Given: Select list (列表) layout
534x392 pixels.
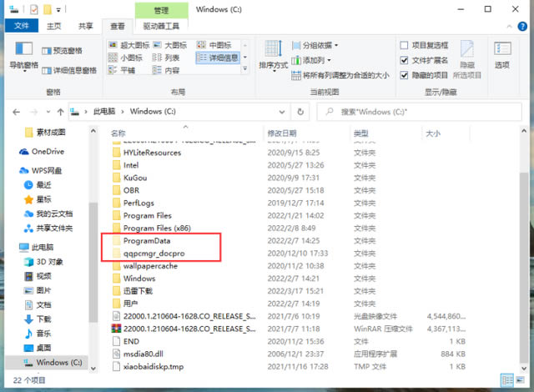Looking at the screenshot, I should (165, 58).
